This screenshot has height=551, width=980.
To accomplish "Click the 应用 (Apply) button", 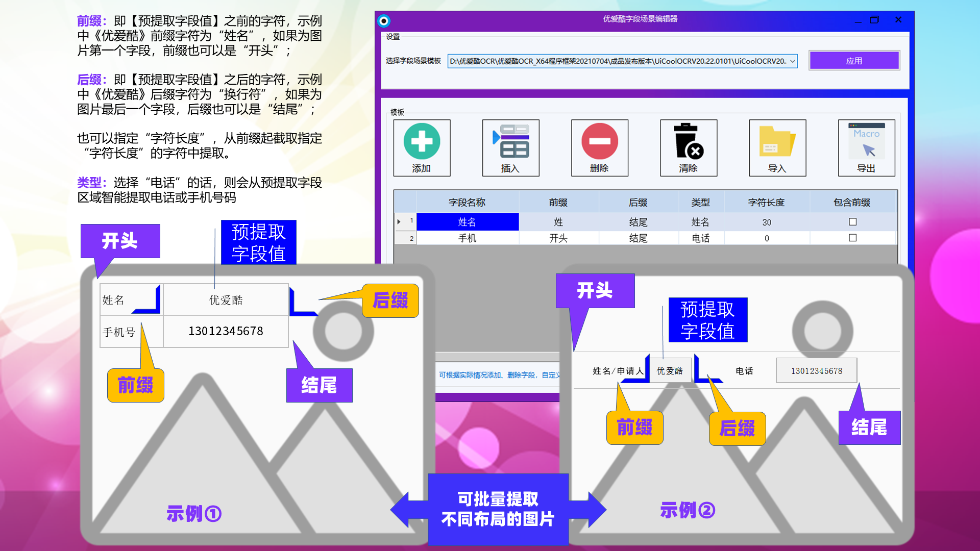I will tap(854, 61).
